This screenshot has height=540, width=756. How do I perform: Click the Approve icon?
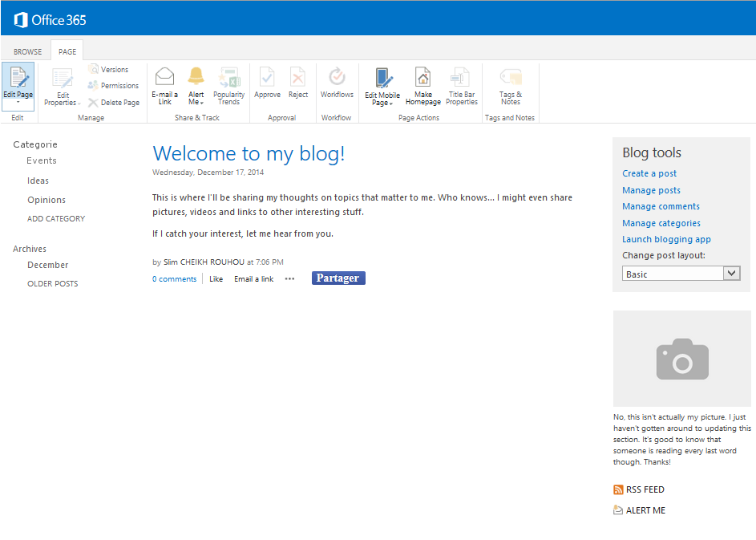pyautogui.click(x=267, y=77)
